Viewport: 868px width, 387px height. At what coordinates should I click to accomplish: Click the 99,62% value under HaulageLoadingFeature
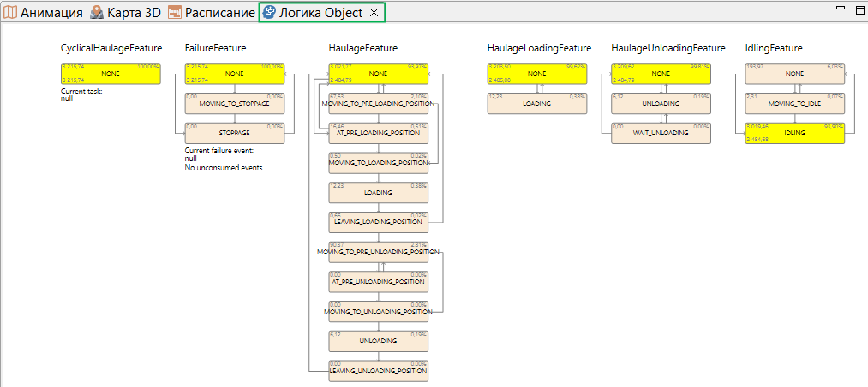[578, 66]
